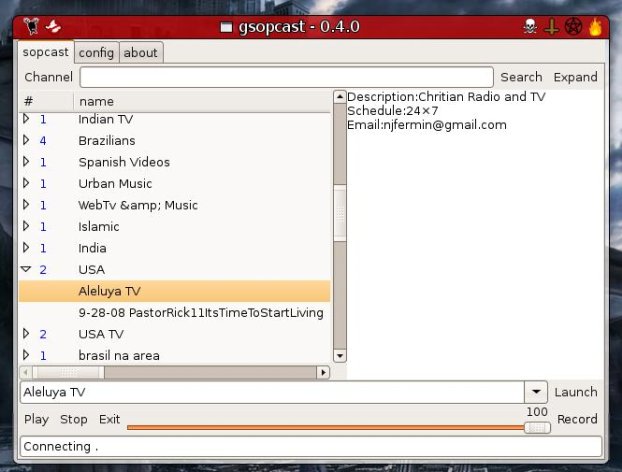Click the horizontal scrollbar thumb
Viewport: 622px width, 472px height.
[68, 372]
